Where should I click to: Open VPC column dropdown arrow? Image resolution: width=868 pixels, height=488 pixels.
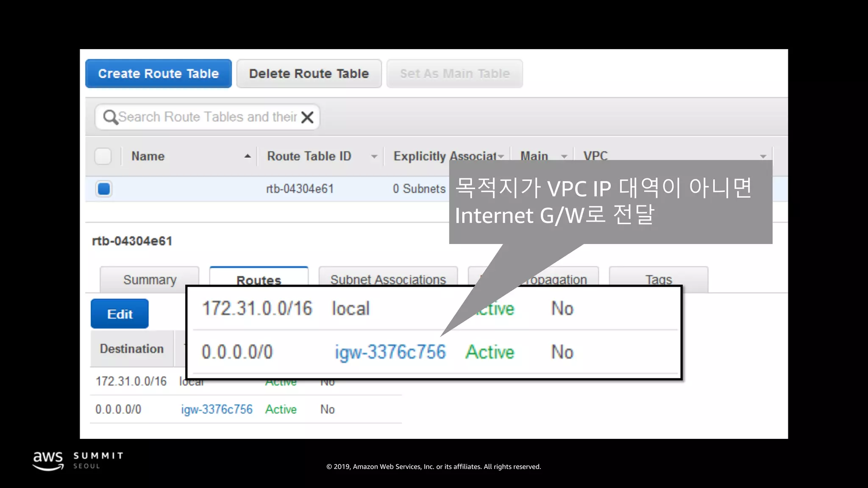(x=763, y=157)
